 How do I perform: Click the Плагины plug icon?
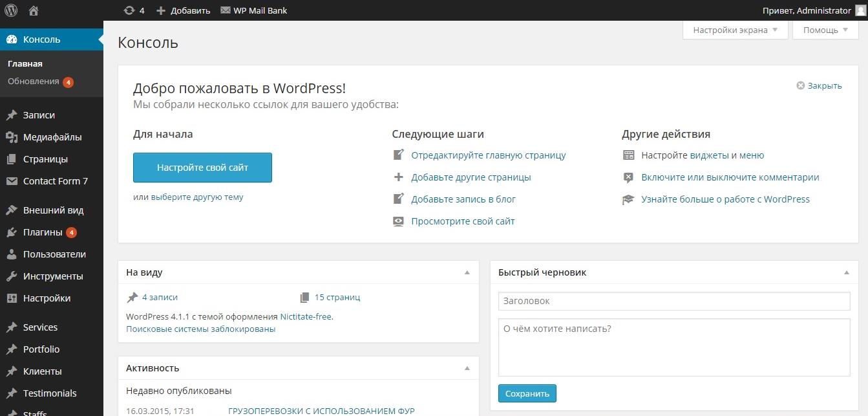point(12,232)
